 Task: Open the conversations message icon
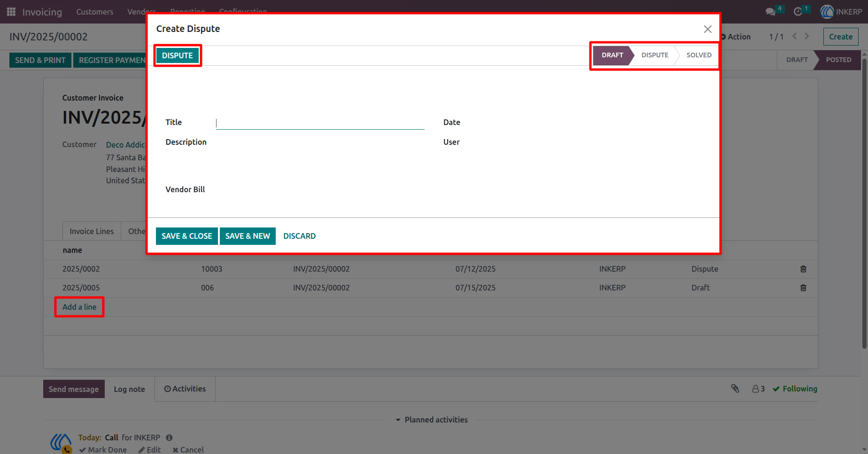tap(770, 12)
